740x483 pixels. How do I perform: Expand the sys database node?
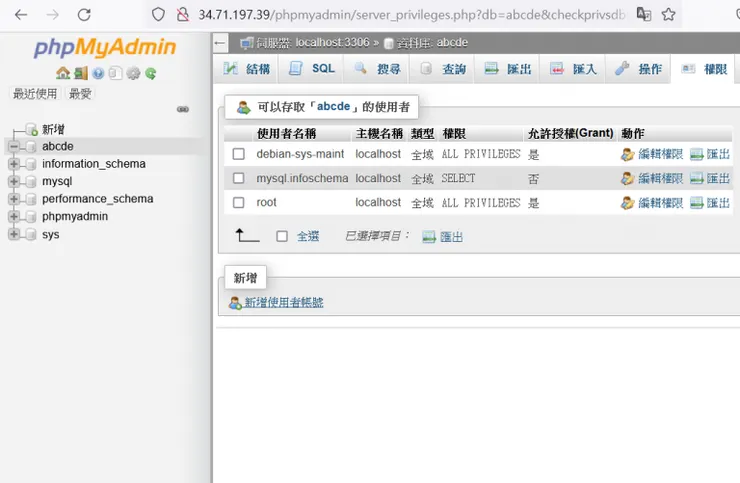(14, 234)
